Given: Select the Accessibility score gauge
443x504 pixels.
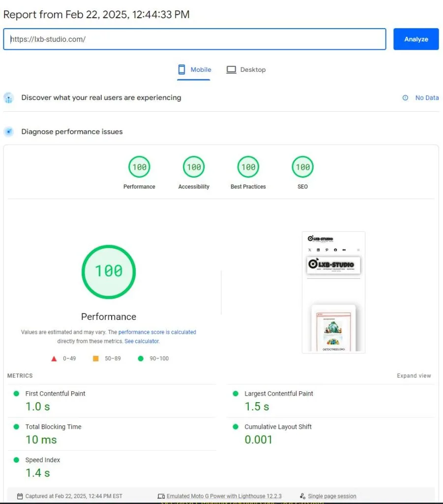Looking at the screenshot, I should (x=194, y=167).
